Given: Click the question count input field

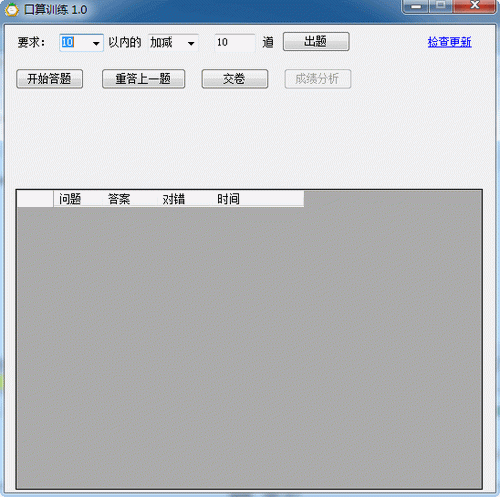Looking at the screenshot, I should pos(235,43).
